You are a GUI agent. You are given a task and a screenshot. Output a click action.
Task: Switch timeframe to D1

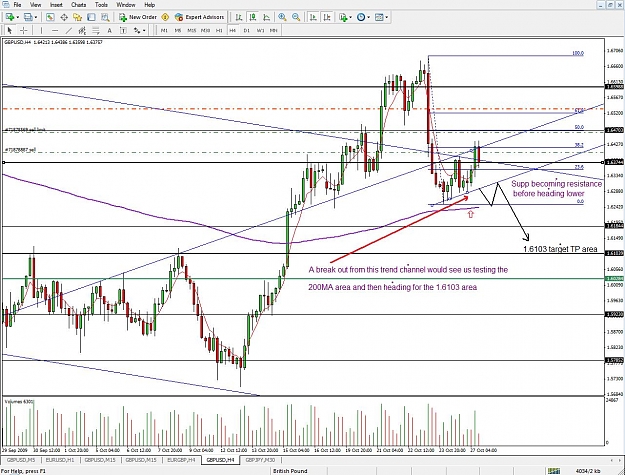coord(246,30)
